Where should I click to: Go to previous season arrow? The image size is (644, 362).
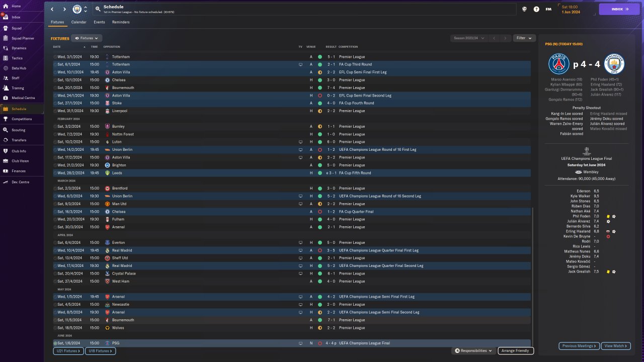495,38
